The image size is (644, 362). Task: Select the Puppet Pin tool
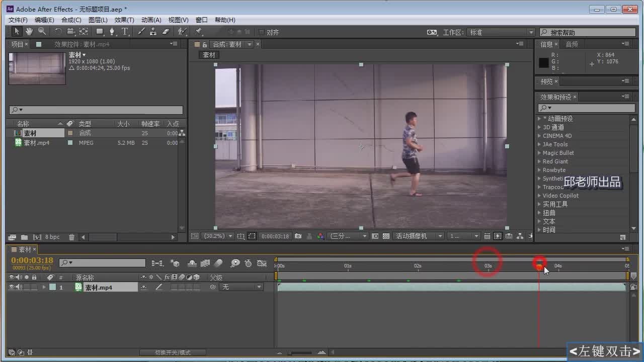point(198,31)
